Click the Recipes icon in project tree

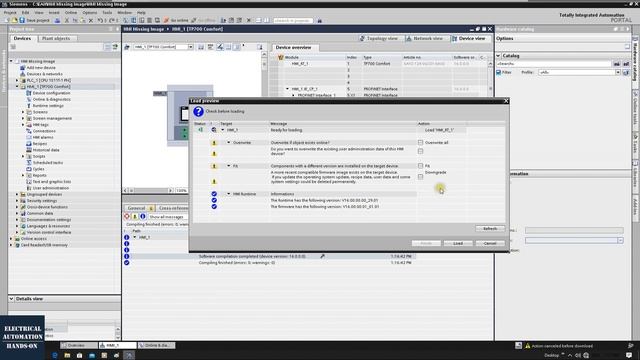click(x=29, y=144)
